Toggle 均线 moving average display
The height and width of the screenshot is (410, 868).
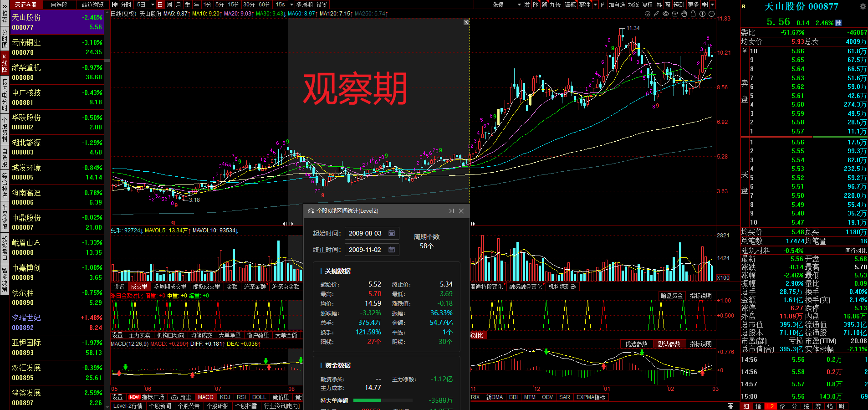[633, 5]
